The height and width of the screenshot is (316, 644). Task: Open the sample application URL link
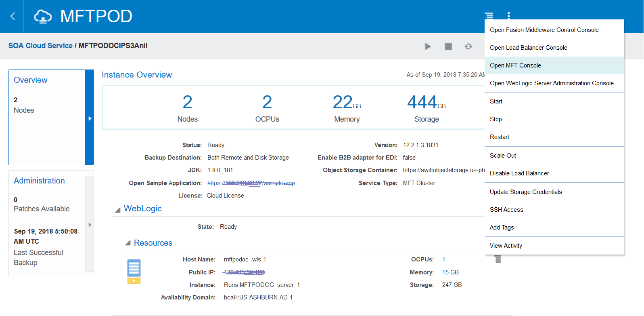[251, 183]
